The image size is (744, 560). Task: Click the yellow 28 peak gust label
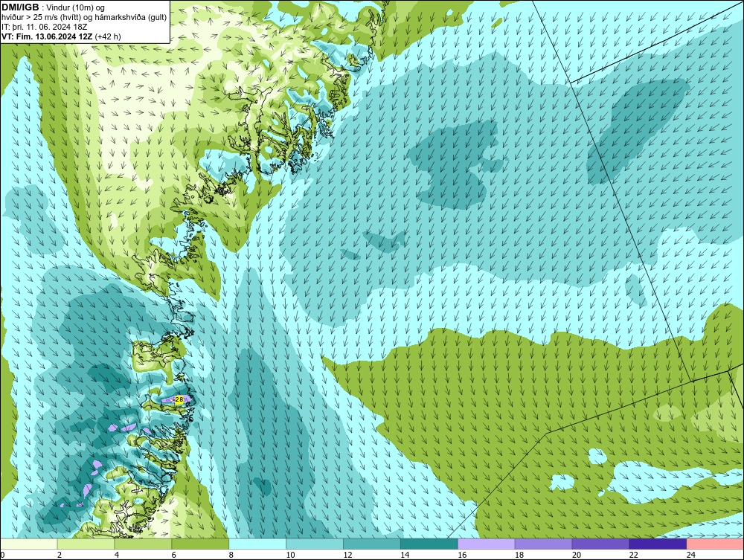179,399
